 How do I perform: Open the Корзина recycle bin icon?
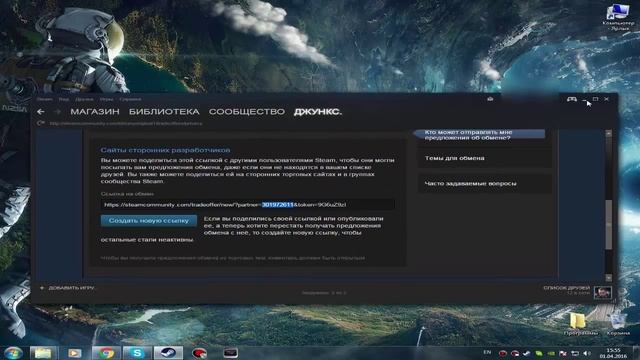pos(618,324)
